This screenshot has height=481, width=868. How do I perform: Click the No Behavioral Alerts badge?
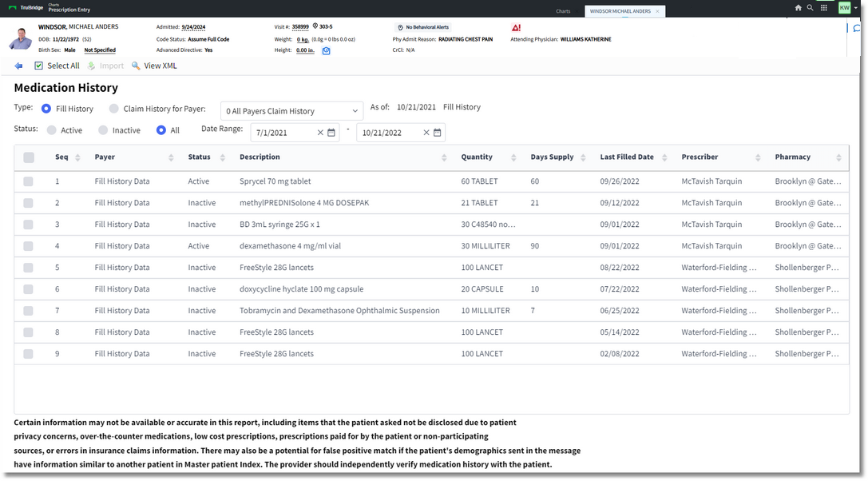pos(423,27)
